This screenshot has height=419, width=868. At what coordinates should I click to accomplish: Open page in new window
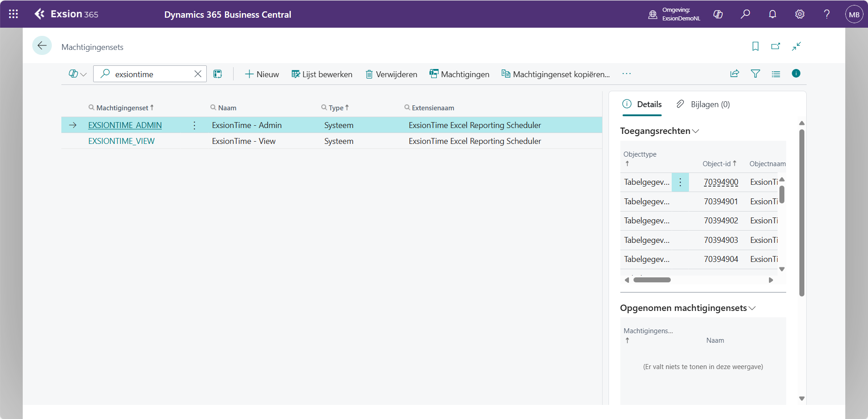tap(776, 46)
